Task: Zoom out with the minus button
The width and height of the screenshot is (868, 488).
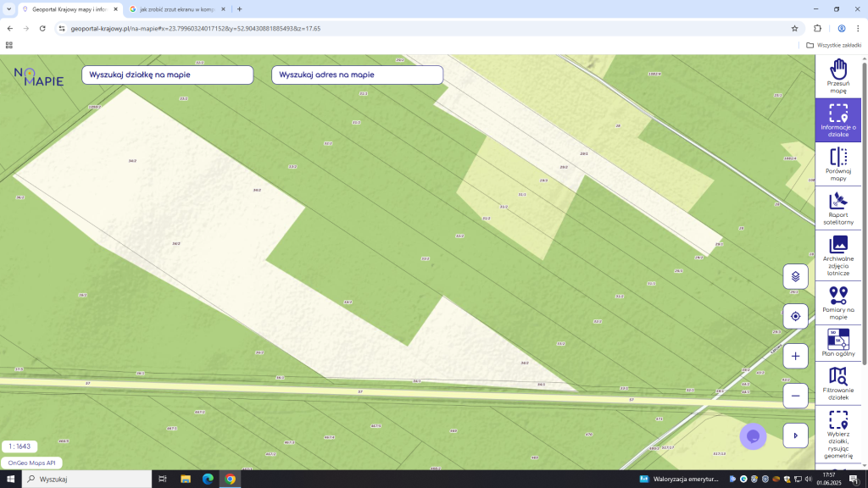Action: [x=795, y=395]
